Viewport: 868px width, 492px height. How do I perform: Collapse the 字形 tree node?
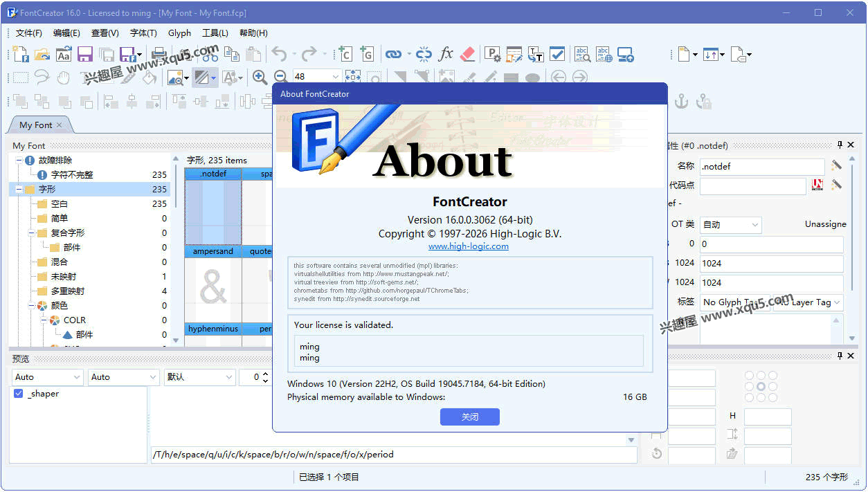point(19,189)
